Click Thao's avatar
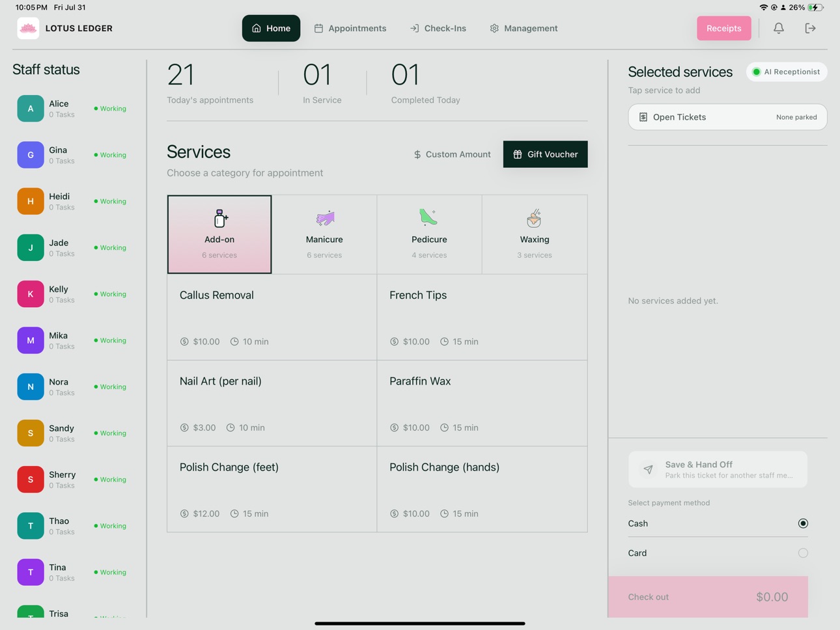This screenshot has width=840, height=630. [x=31, y=526]
